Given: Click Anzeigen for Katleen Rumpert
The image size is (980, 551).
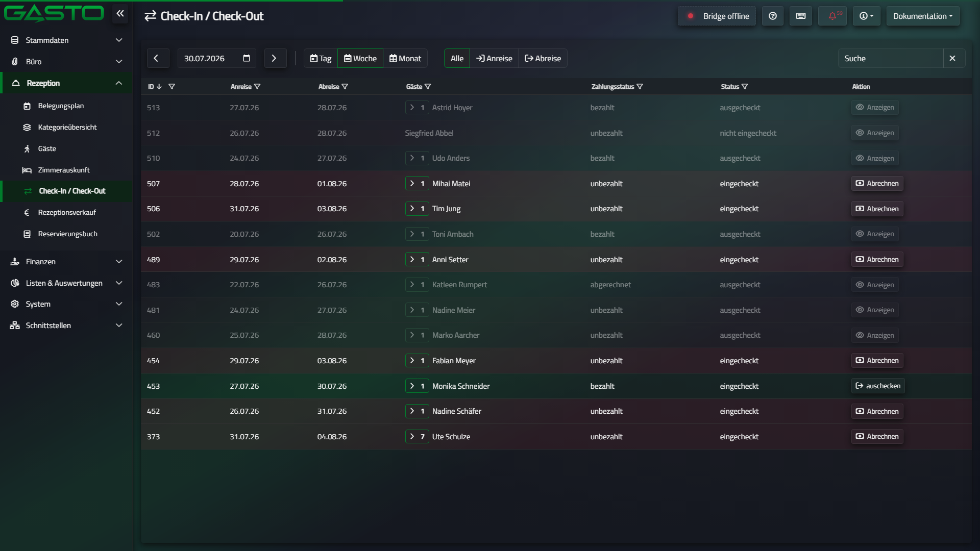Looking at the screenshot, I should (875, 285).
